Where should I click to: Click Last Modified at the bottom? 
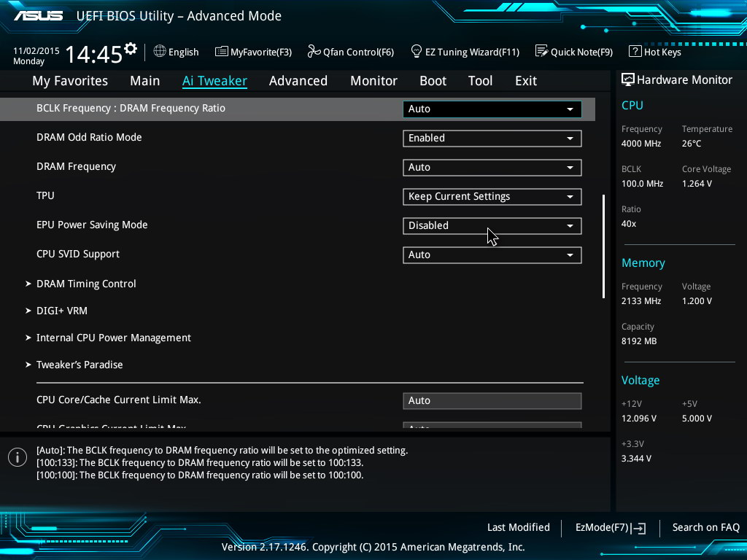tap(518, 527)
